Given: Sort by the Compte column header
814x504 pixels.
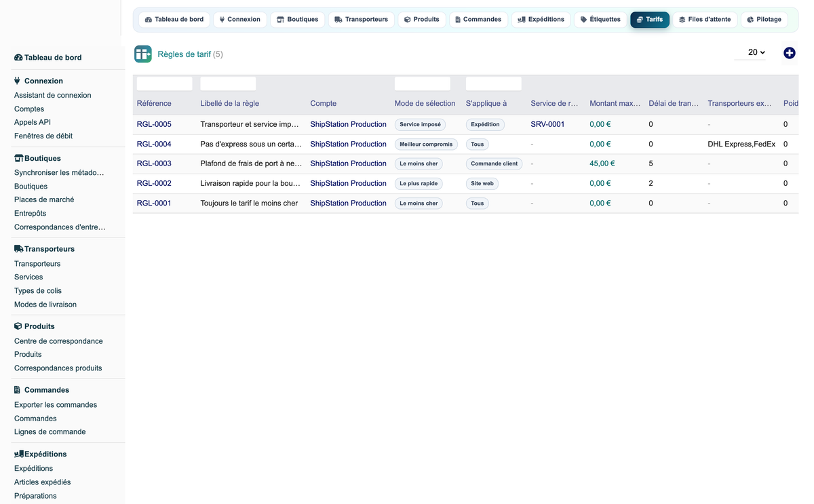Looking at the screenshot, I should [323, 103].
